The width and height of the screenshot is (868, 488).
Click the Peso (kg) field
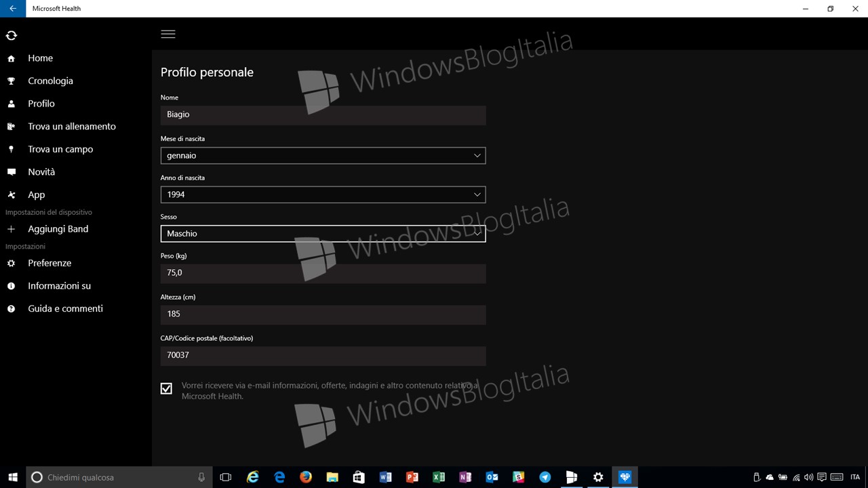coord(323,273)
